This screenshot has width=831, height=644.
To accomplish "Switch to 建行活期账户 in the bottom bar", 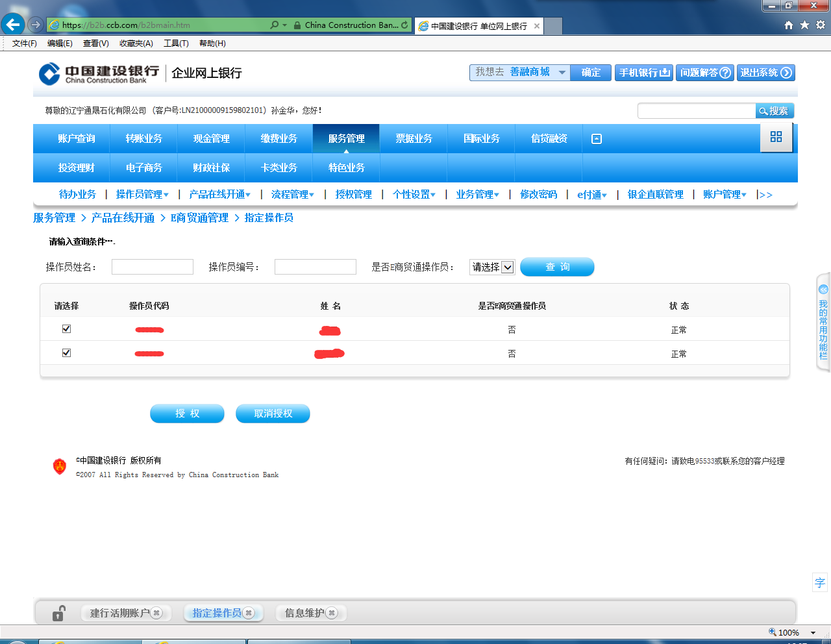I will (x=119, y=613).
